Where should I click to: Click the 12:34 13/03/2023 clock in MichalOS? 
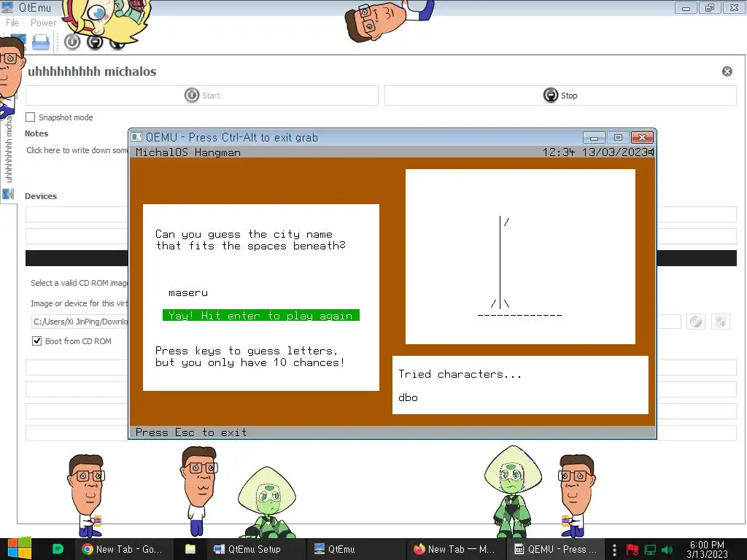tap(595, 152)
